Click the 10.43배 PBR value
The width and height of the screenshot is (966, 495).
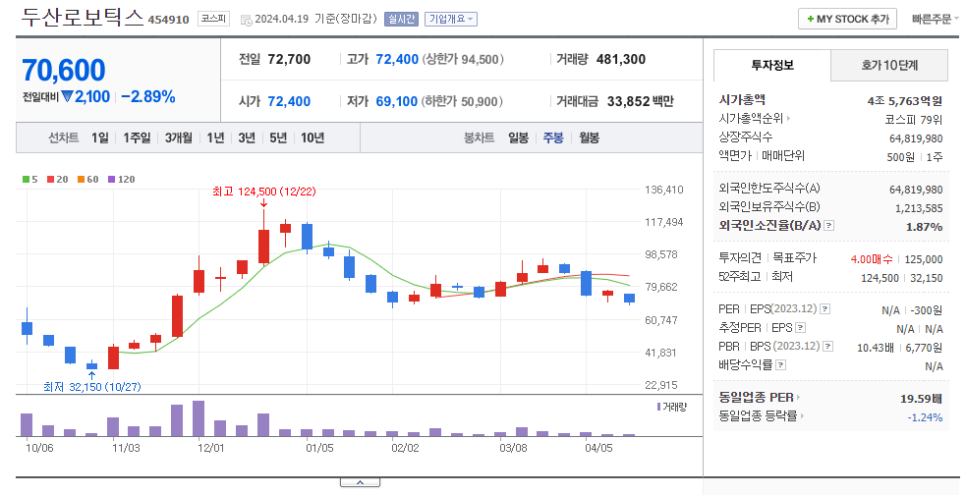point(875,348)
